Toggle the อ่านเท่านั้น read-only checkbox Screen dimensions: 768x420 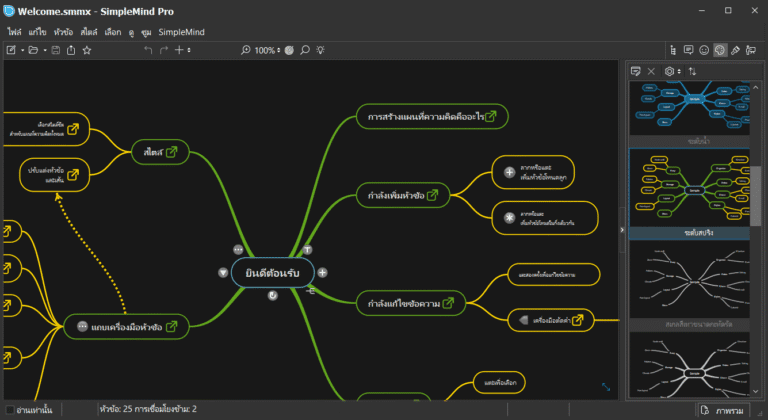10,410
